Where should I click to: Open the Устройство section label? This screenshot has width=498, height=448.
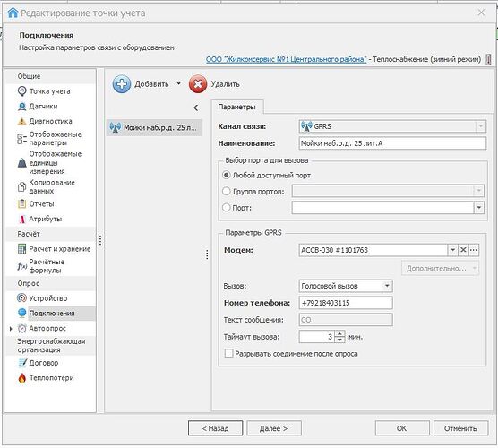48,298
